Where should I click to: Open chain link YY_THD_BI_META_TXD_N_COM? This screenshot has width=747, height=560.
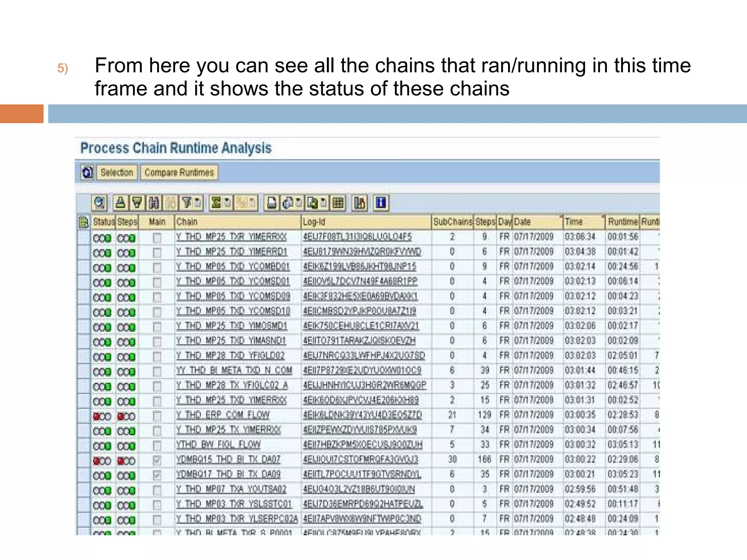234,370
